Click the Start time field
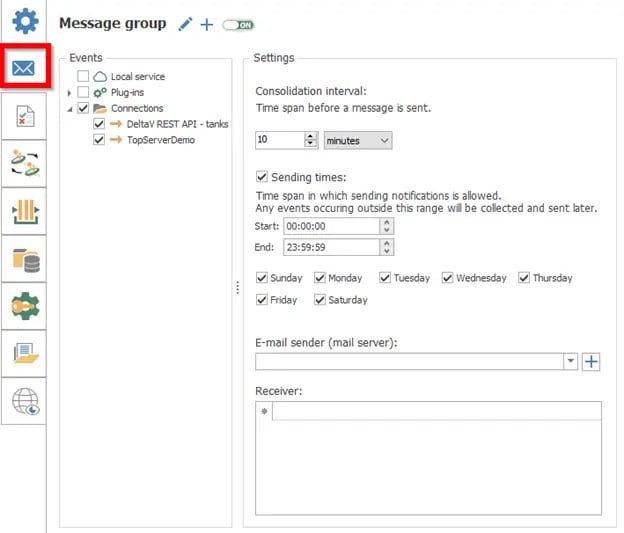 point(332,226)
